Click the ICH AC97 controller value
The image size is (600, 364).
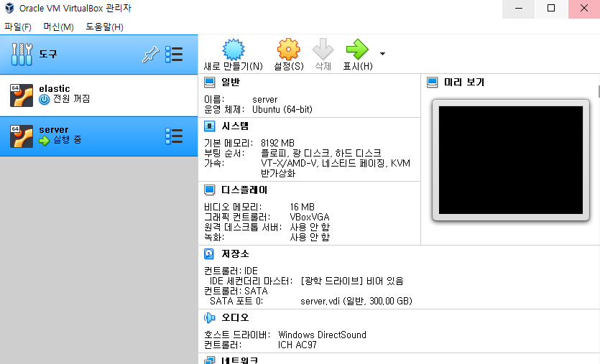297,345
